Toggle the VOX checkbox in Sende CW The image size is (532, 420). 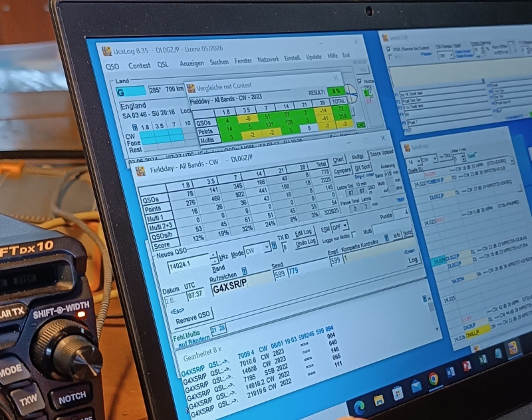coord(389,49)
